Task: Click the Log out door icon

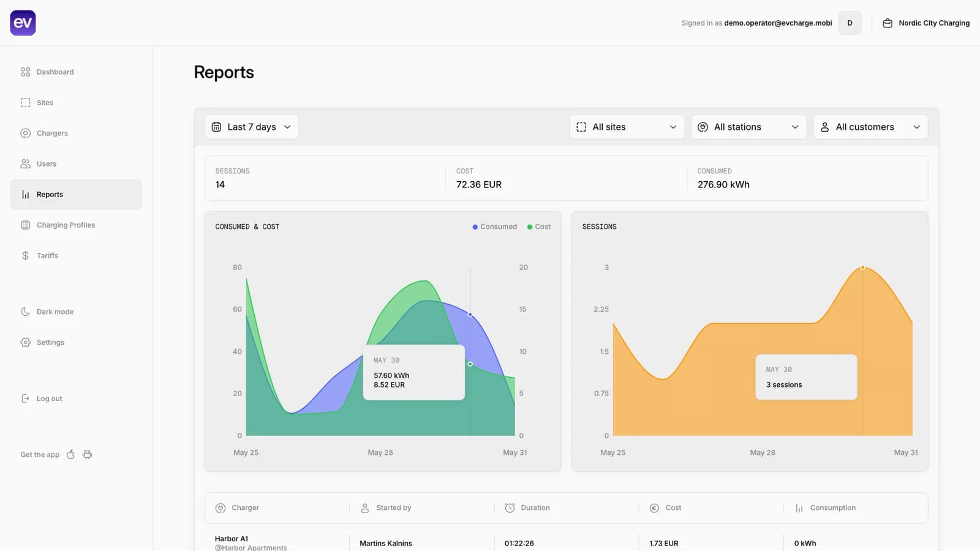Action: (25, 399)
